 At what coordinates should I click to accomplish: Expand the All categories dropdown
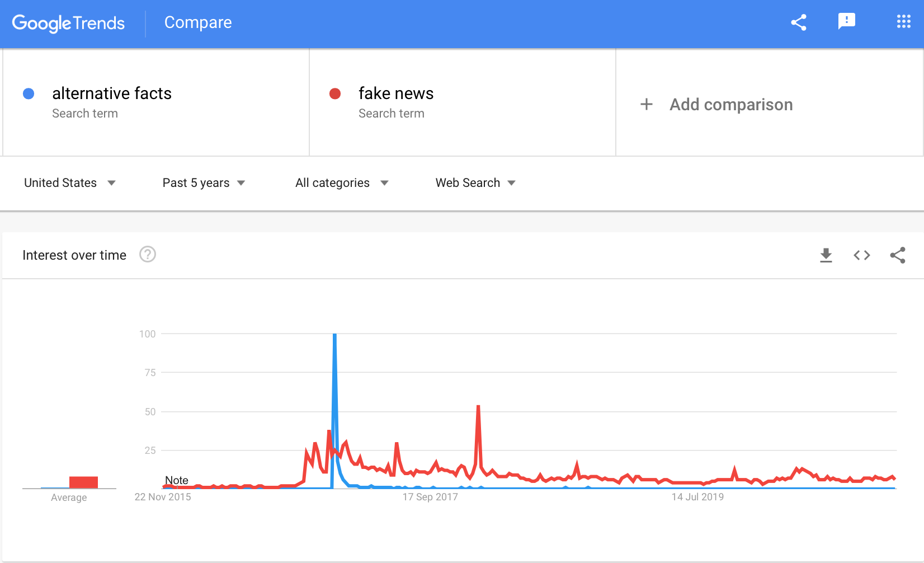click(342, 183)
